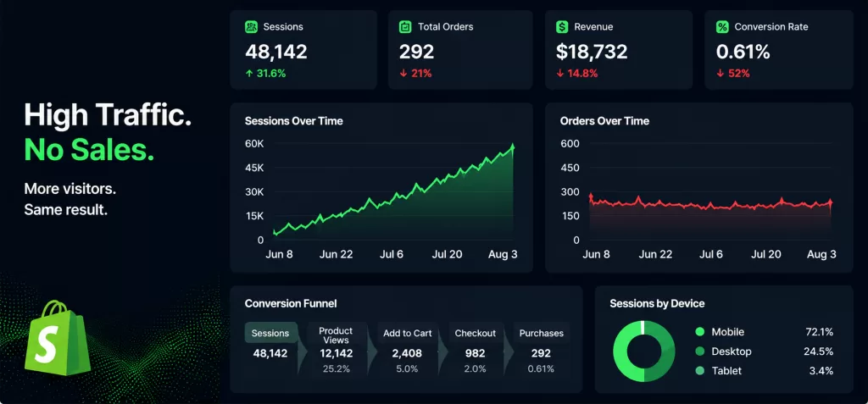Image resolution: width=868 pixels, height=404 pixels.
Task: Click the Same result. line
Action: click(66, 210)
